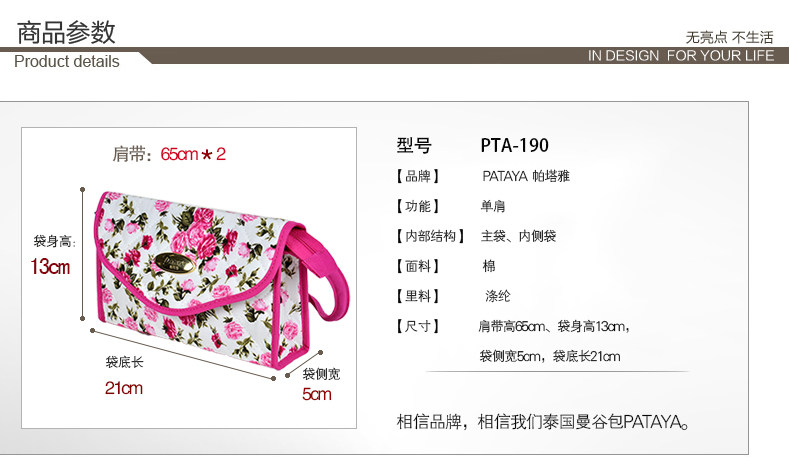
Task: Click the 13cm bag height label
Action: [50, 266]
